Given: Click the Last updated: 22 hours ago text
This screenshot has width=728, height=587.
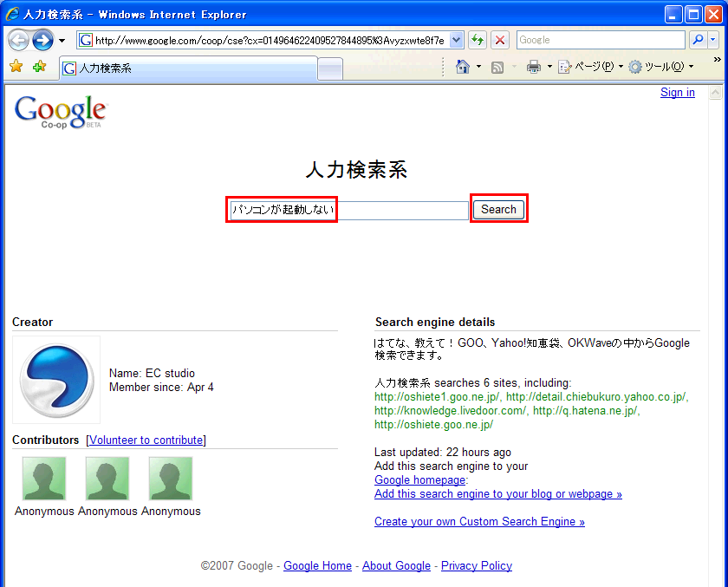Looking at the screenshot, I should point(443,452).
